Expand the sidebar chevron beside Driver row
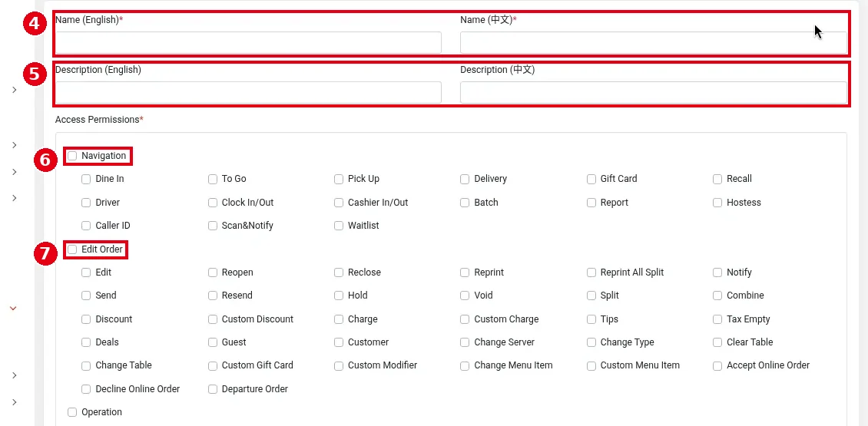This screenshot has width=868, height=426. [15, 198]
